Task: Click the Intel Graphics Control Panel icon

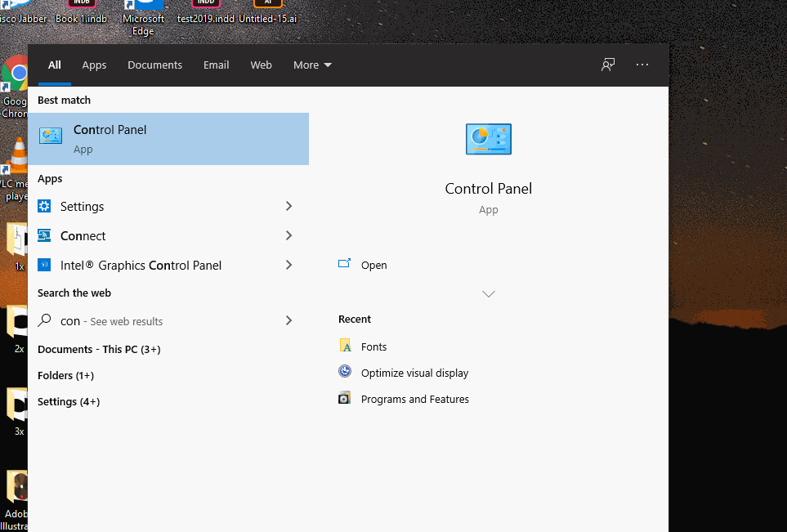Action: point(44,265)
